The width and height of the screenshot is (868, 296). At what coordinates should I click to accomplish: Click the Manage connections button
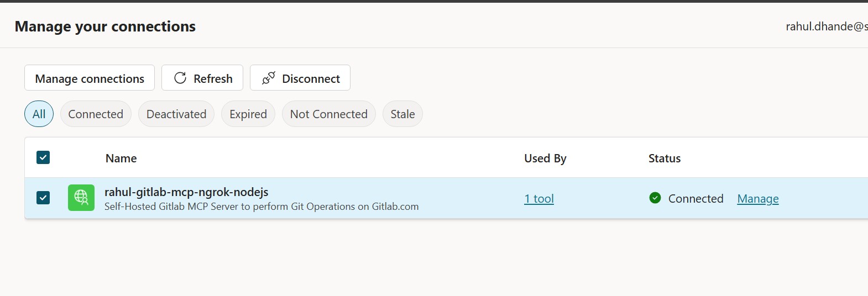[x=90, y=78]
